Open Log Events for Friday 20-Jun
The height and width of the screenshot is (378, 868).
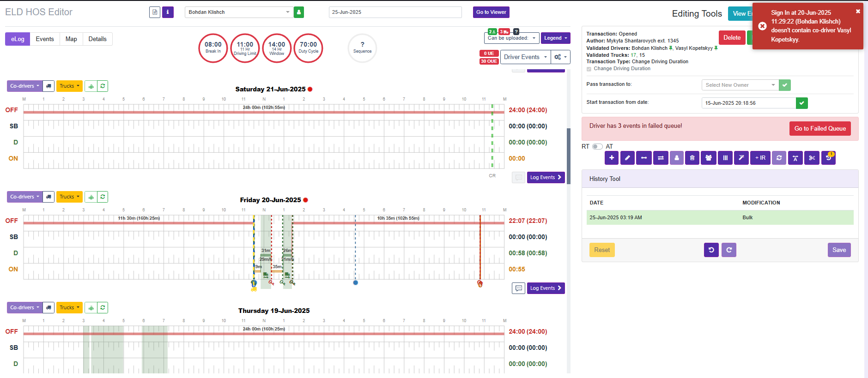(x=546, y=288)
